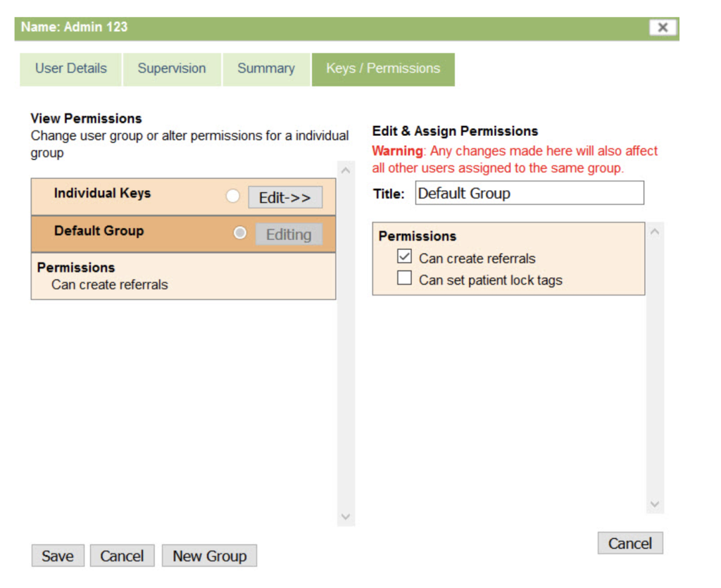Close the Admin 123 dialog window
Screen dimensions: 721x588
(x=663, y=27)
